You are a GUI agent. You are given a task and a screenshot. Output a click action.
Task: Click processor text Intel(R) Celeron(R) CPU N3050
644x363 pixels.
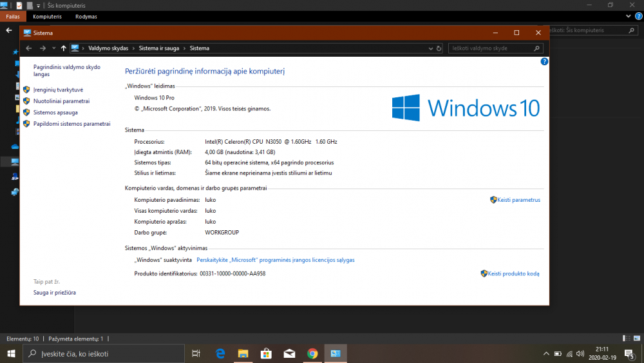point(271,142)
